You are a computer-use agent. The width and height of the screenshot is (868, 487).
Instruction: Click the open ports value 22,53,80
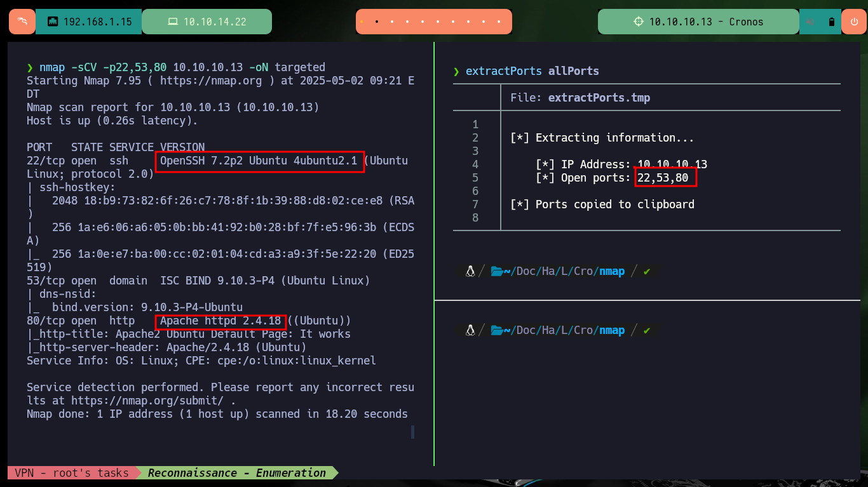click(x=663, y=178)
